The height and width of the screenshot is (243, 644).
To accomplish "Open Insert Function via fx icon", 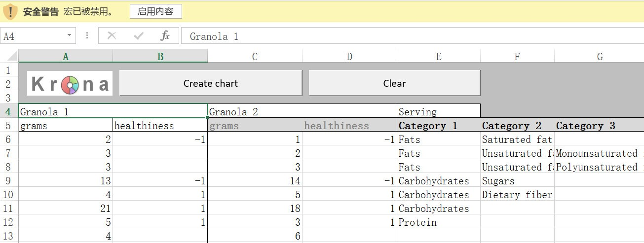I will (x=165, y=36).
